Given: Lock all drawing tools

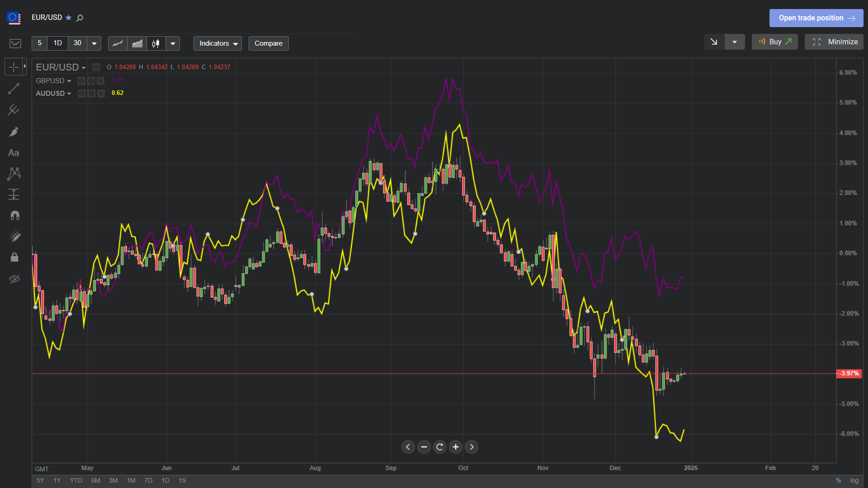Looking at the screenshot, I should (14, 257).
